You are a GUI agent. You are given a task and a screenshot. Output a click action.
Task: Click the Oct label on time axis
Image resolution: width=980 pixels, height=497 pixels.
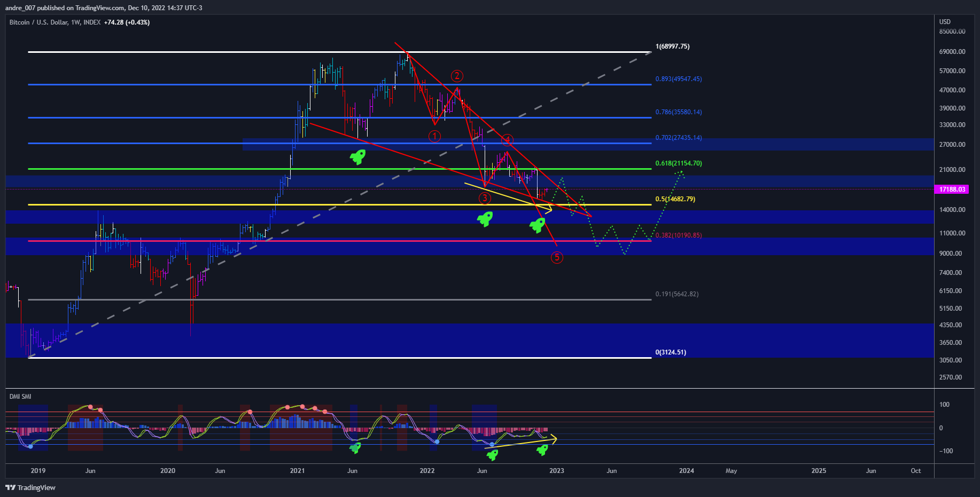[x=916, y=471]
